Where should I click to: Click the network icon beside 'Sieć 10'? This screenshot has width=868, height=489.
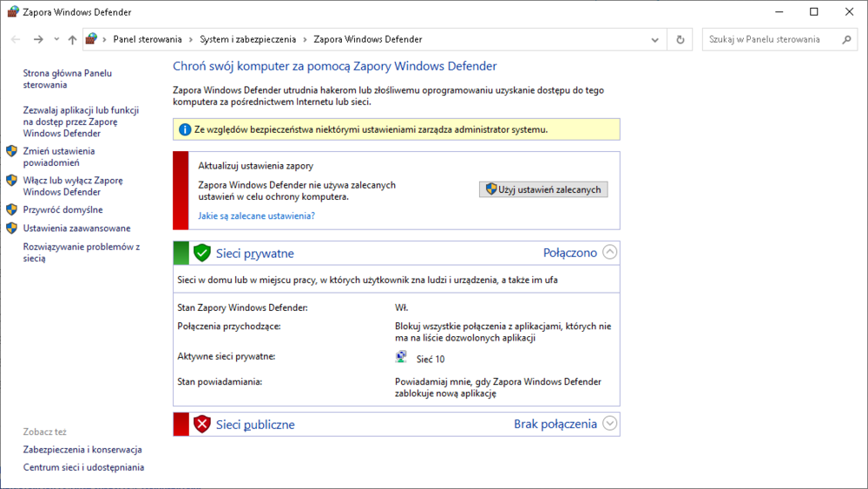401,357
